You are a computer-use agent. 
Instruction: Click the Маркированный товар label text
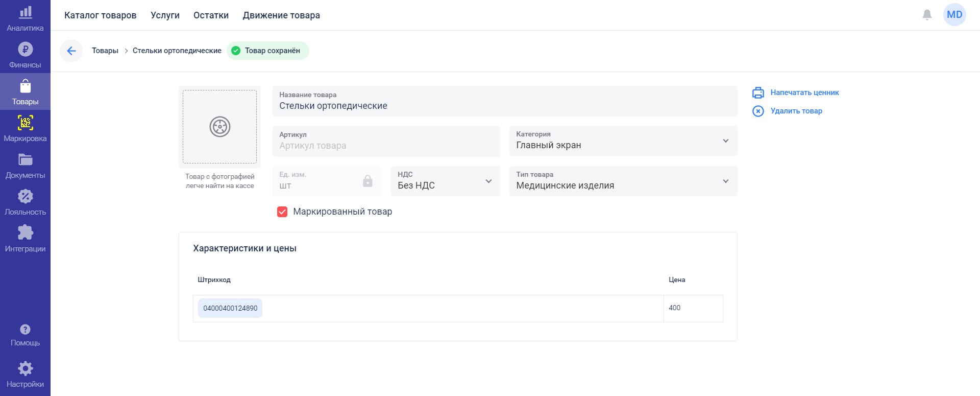pyautogui.click(x=342, y=212)
